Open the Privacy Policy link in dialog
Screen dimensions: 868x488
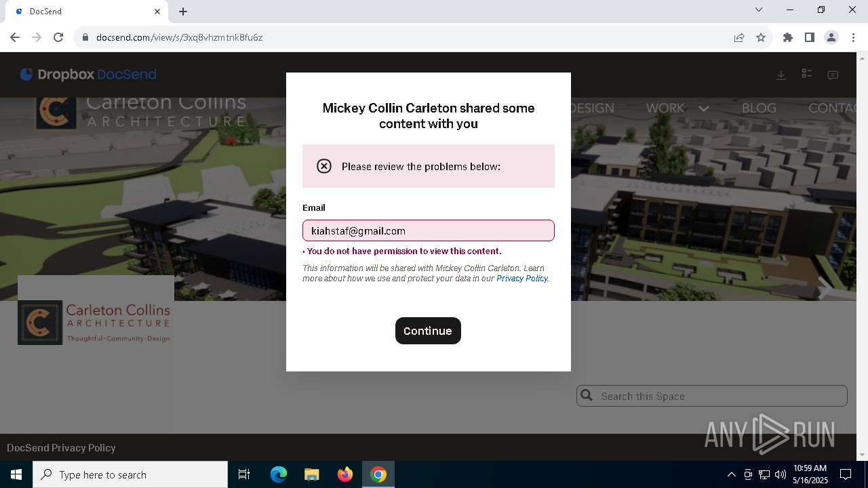point(521,279)
